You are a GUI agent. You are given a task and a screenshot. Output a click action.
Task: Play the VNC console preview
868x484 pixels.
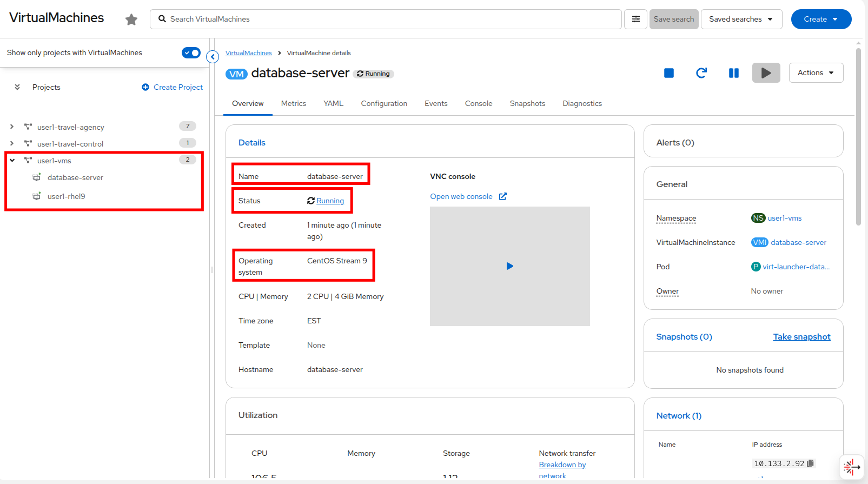tap(509, 266)
